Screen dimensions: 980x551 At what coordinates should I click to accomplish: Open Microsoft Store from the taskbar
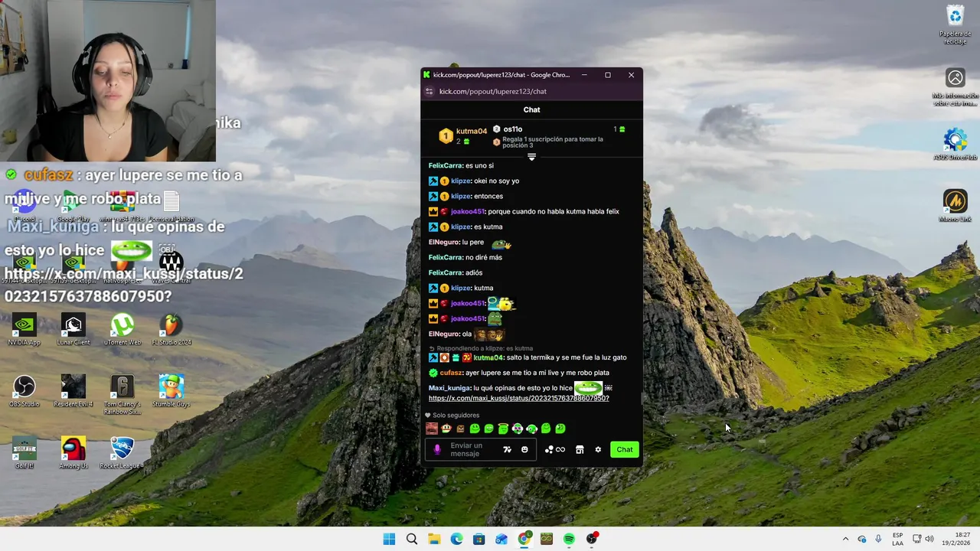[x=479, y=539]
